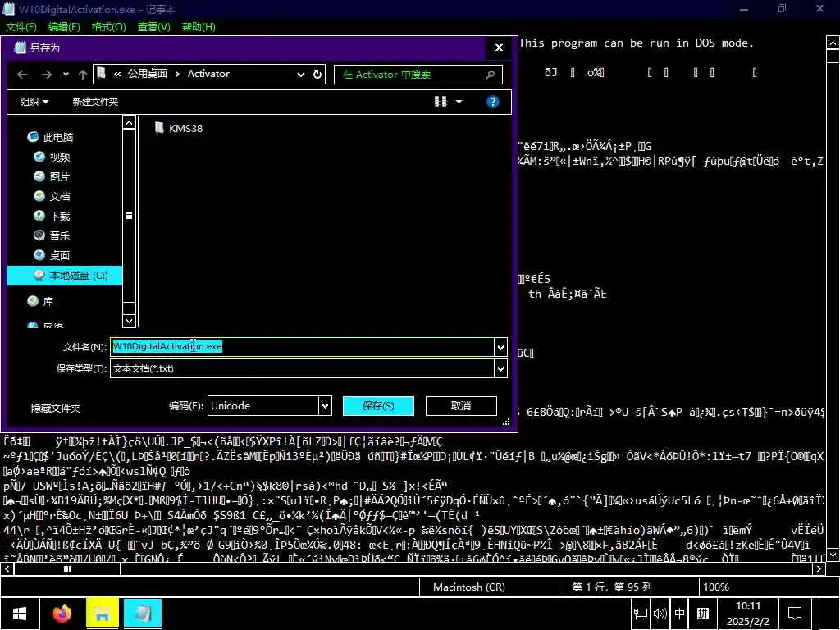Open the 保存类型 dropdown
This screenshot has height=630, width=840.
[308, 368]
